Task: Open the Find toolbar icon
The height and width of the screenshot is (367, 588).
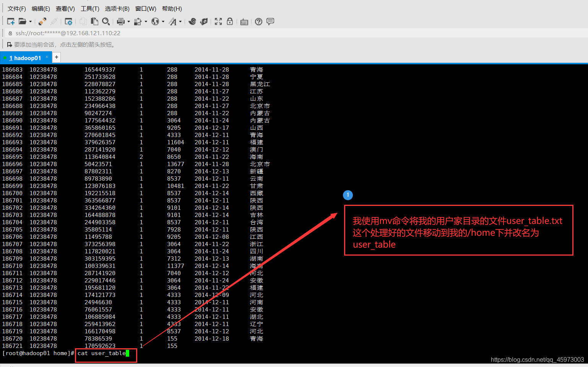Action: click(106, 21)
